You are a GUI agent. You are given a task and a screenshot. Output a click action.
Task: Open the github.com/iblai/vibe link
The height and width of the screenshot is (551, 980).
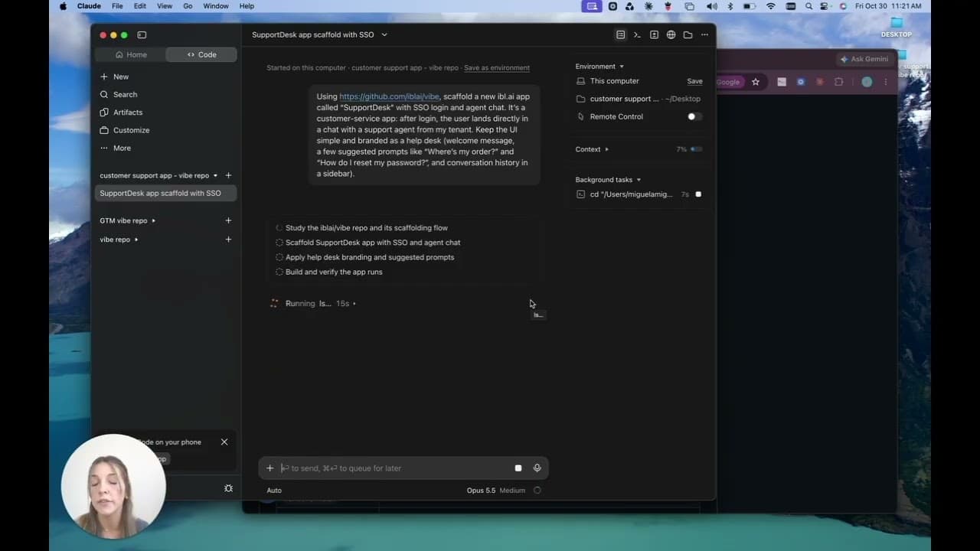389,96
